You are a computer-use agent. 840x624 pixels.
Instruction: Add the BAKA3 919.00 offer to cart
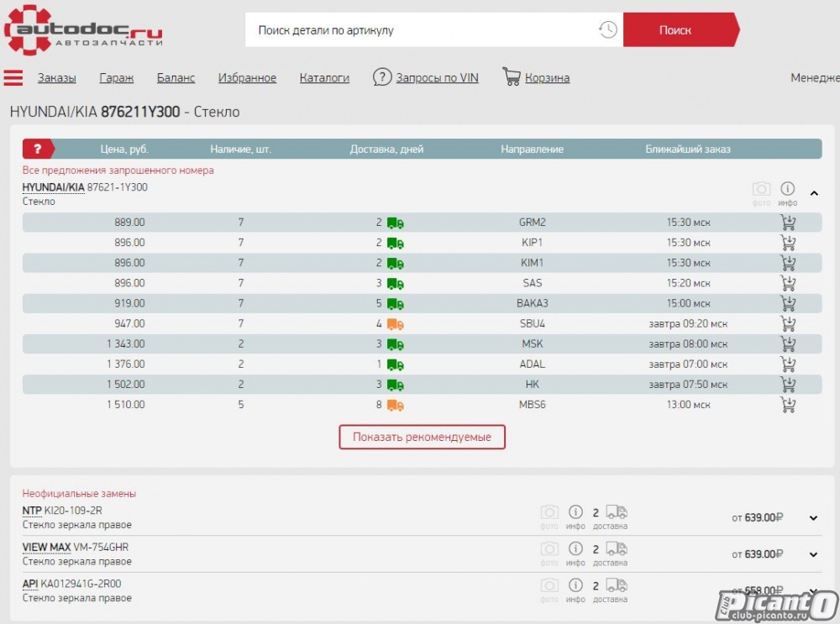[788, 304]
